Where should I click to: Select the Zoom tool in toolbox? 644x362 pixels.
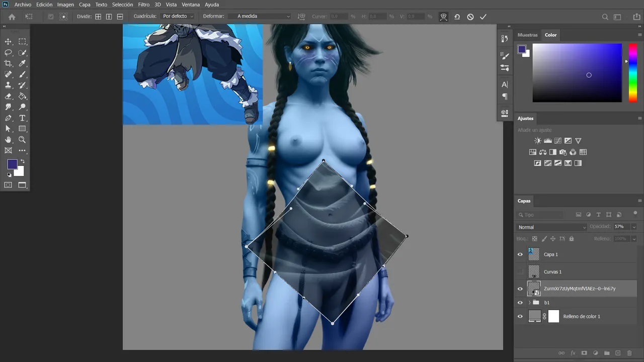pyautogui.click(x=23, y=140)
